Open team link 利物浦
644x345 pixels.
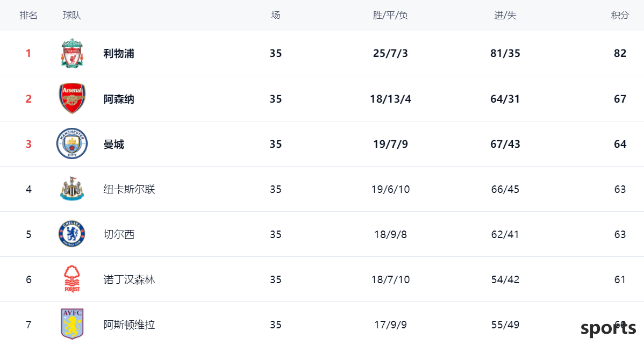119,53
